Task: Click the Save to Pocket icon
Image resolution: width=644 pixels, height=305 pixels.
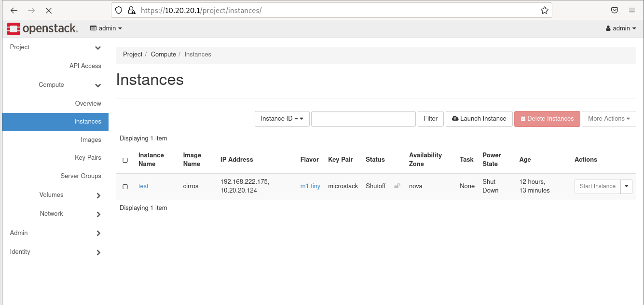Action: point(614,10)
